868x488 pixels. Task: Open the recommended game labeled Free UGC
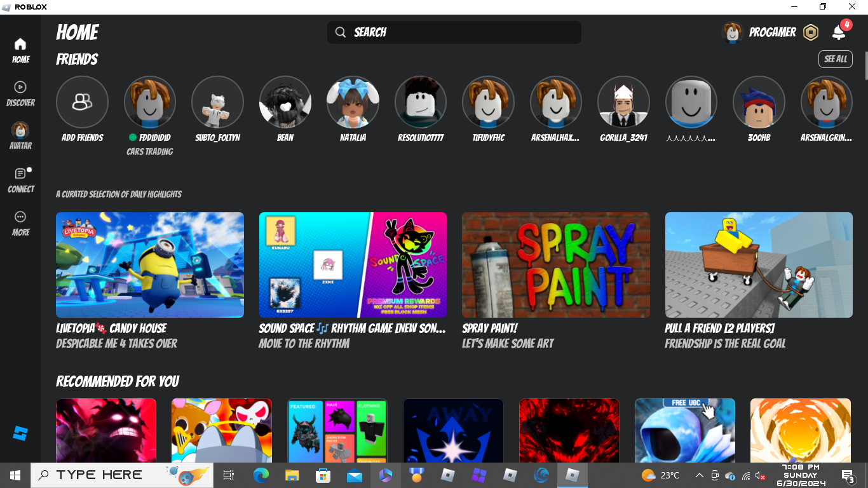tap(685, 431)
